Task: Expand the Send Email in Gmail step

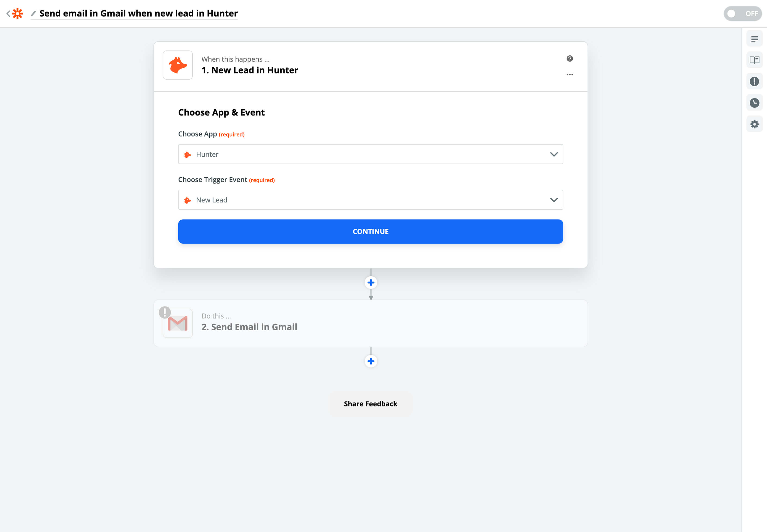Action: [371, 323]
